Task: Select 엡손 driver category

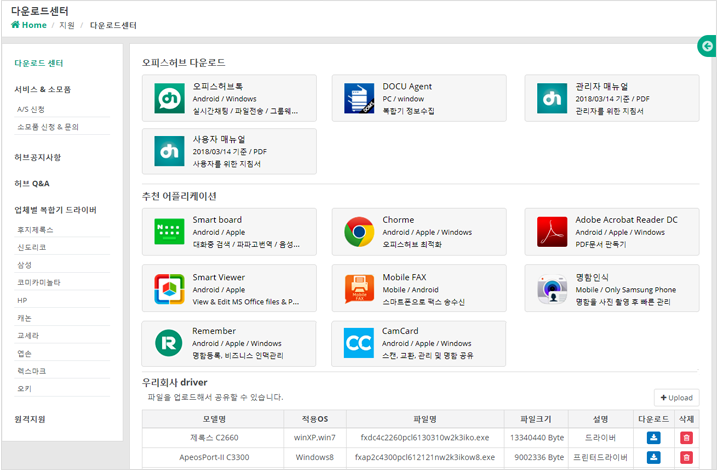Action: (24, 354)
